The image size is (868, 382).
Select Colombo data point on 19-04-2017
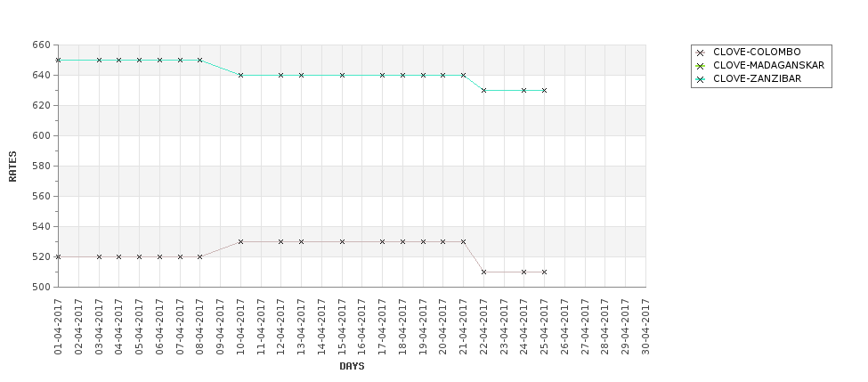(x=423, y=242)
